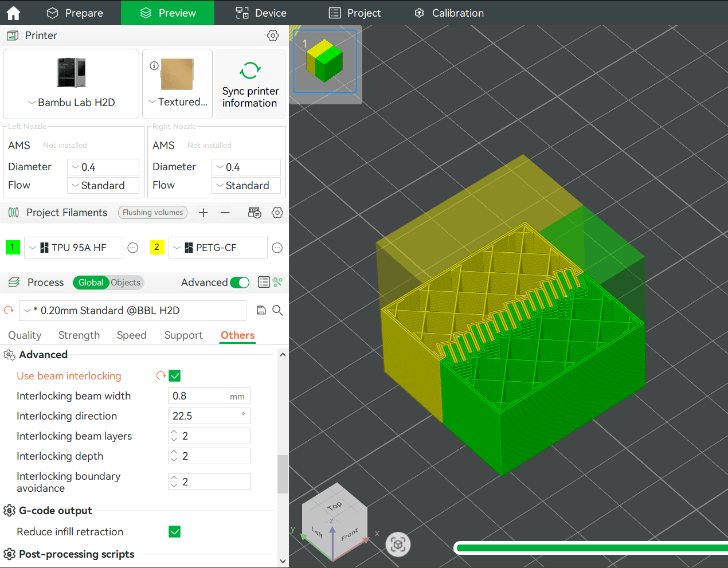Disable Reduce infill retraction checkbox
728x568 pixels.
175,532
